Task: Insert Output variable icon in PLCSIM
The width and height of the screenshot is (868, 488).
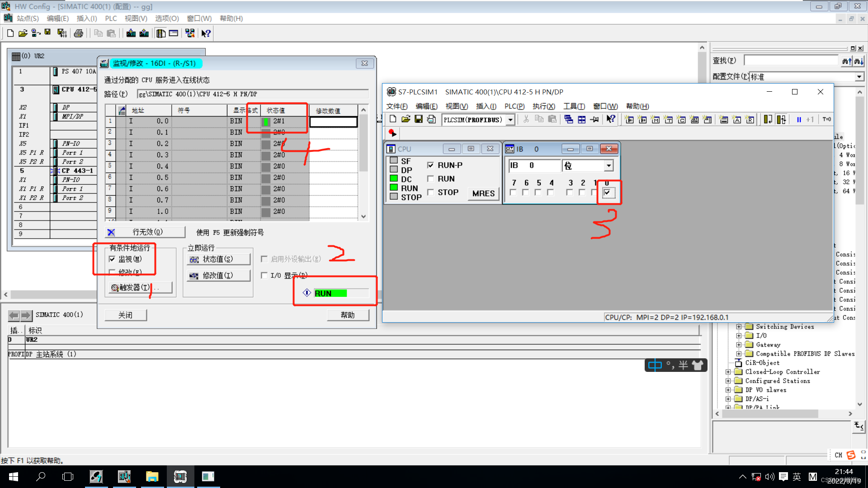Action: pos(642,119)
